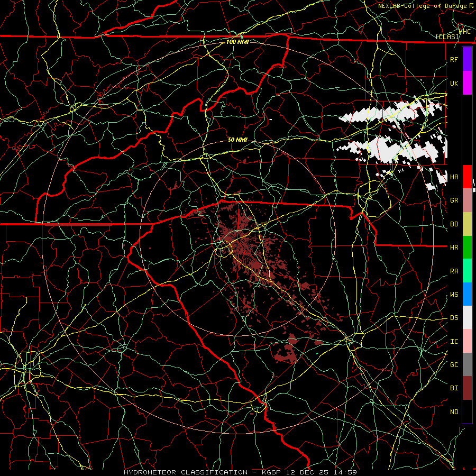Click the 14:59 time stamp
The height and width of the screenshot is (476, 476).
point(345,472)
